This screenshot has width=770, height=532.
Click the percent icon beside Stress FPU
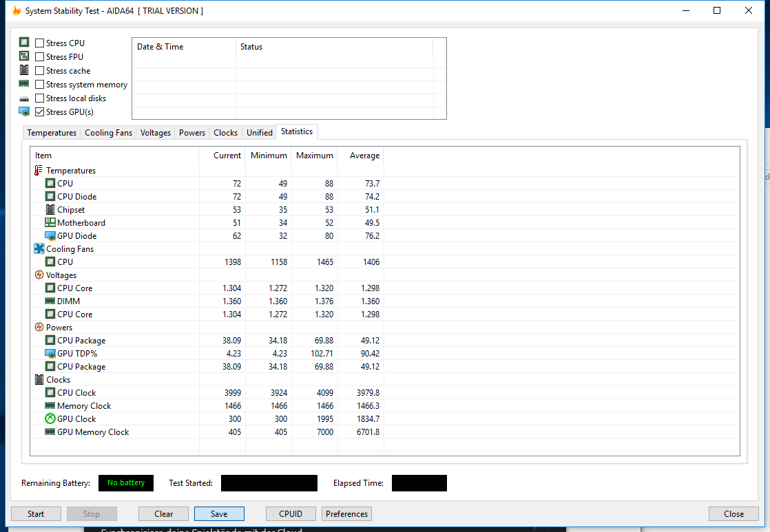point(24,56)
